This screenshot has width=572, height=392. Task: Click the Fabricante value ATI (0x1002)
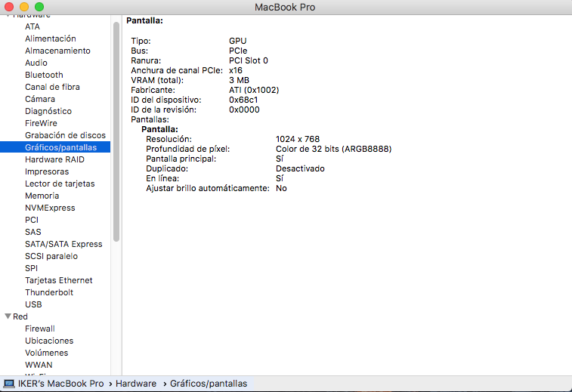pyautogui.click(x=254, y=90)
